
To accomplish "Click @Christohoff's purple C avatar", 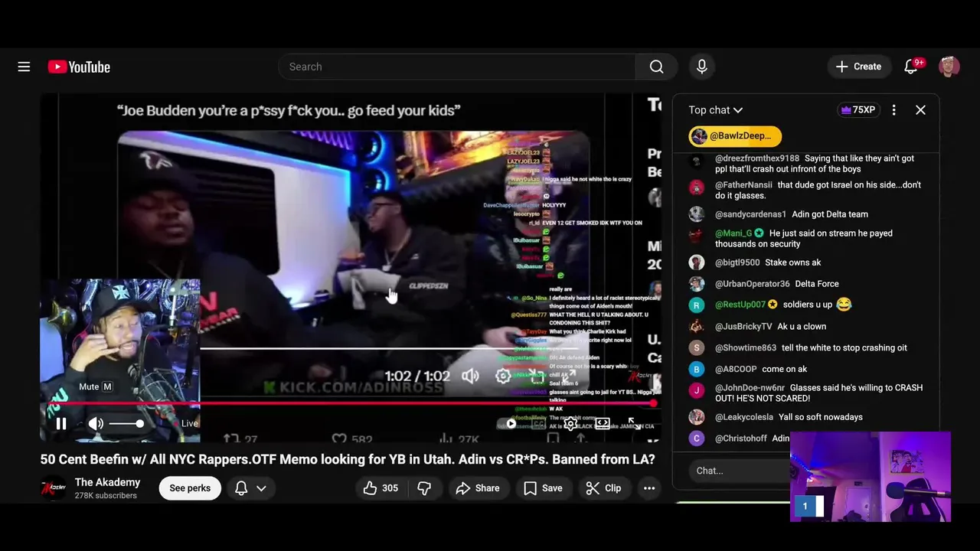I will (696, 439).
